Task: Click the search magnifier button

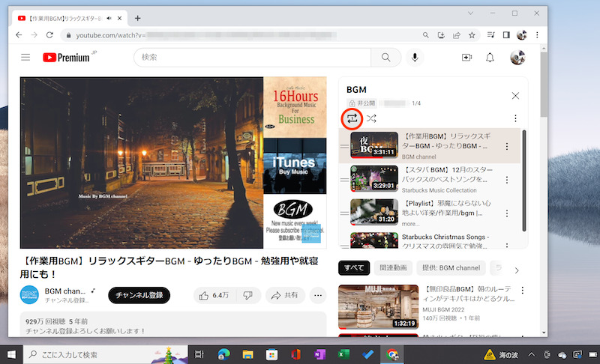Action: click(386, 58)
